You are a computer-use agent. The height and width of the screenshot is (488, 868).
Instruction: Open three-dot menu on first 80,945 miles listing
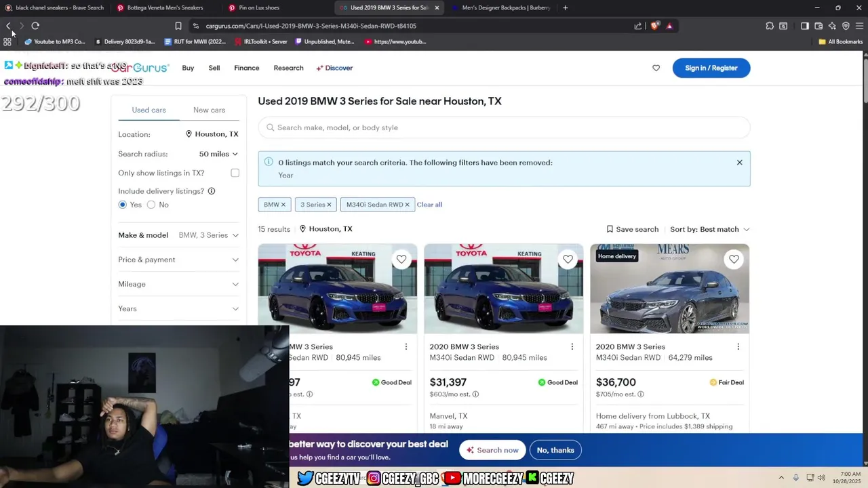tap(406, 346)
